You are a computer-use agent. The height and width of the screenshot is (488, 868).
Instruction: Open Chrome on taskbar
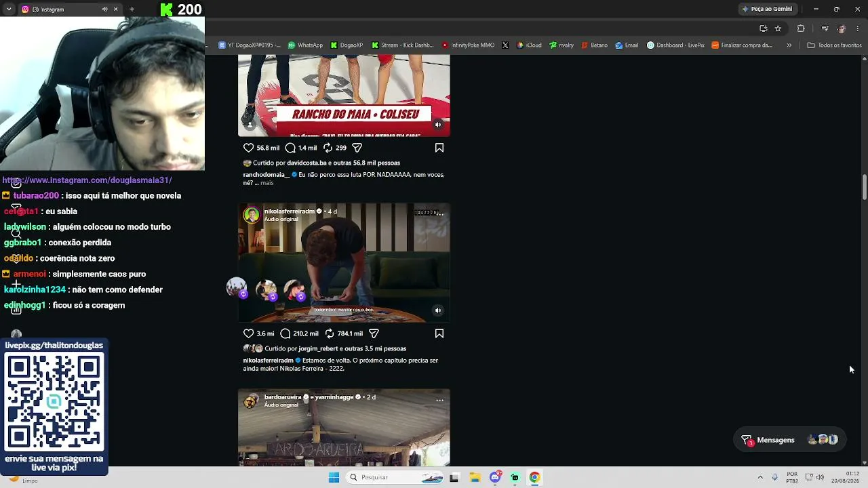[534, 477]
